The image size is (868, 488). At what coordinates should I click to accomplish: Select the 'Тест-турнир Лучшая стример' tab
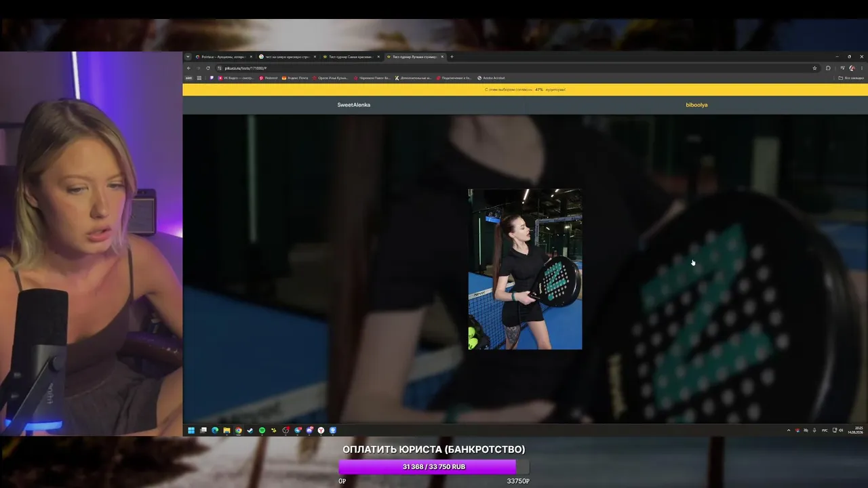tap(415, 57)
